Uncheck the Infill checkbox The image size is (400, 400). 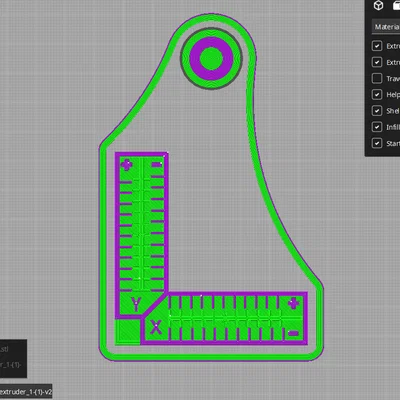[377, 127]
